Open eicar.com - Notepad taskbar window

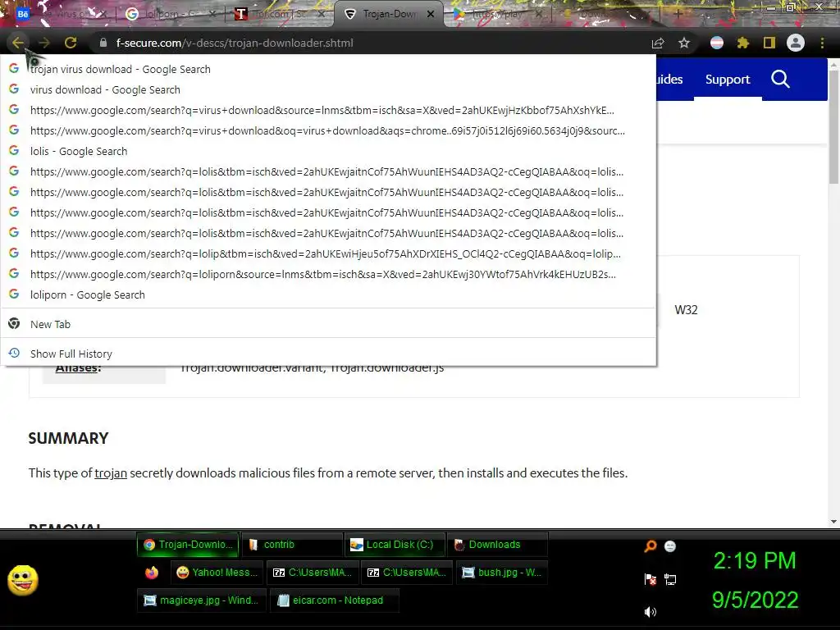click(335, 600)
